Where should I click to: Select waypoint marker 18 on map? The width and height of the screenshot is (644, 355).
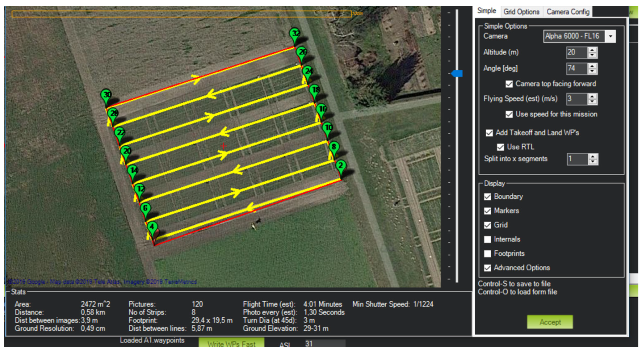click(x=315, y=90)
